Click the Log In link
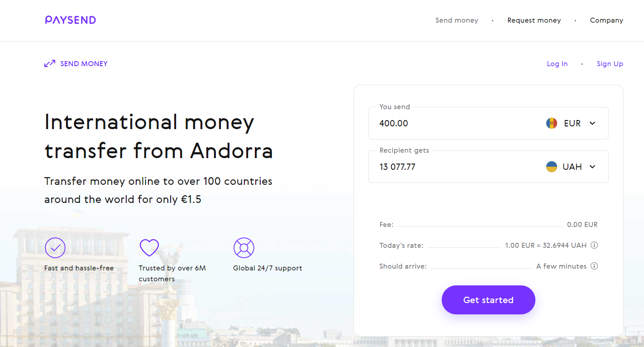 [x=557, y=64]
